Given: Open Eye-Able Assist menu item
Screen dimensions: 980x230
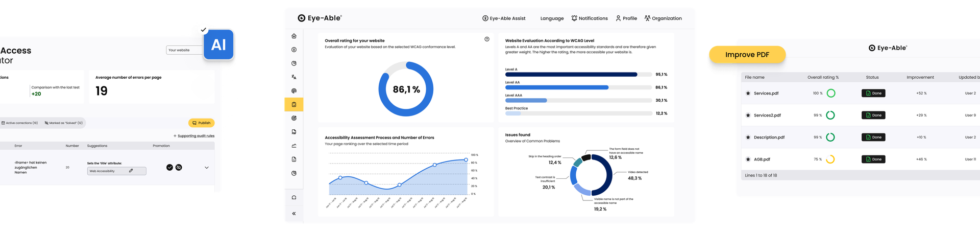Looking at the screenshot, I should pyautogui.click(x=504, y=18).
